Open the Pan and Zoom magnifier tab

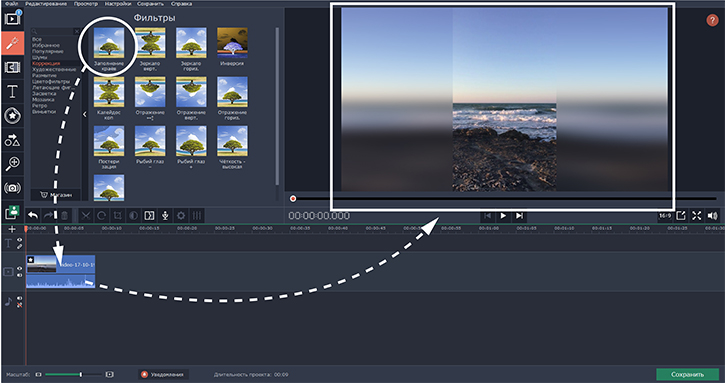pyautogui.click(x=13, y=163)
